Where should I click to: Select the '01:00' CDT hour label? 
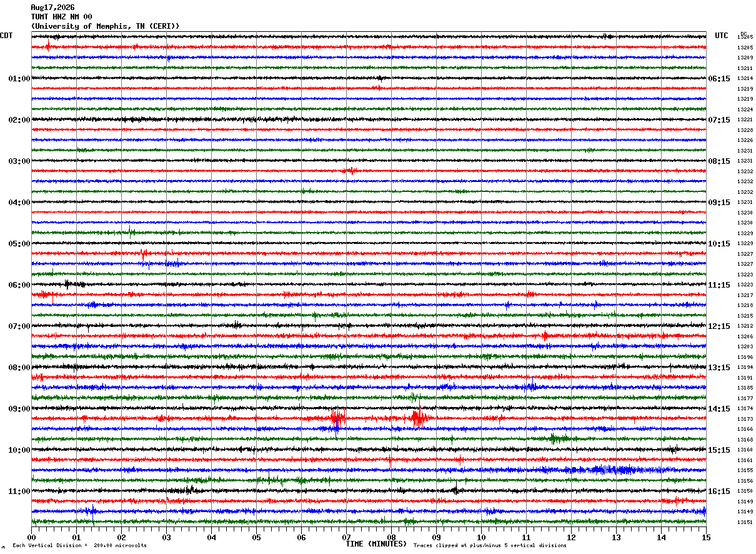point(19,79)
